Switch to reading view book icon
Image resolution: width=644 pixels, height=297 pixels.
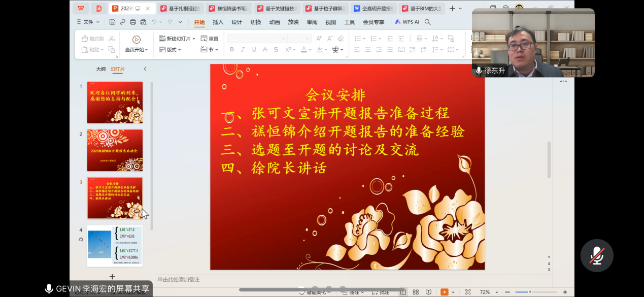coord(429,292)
